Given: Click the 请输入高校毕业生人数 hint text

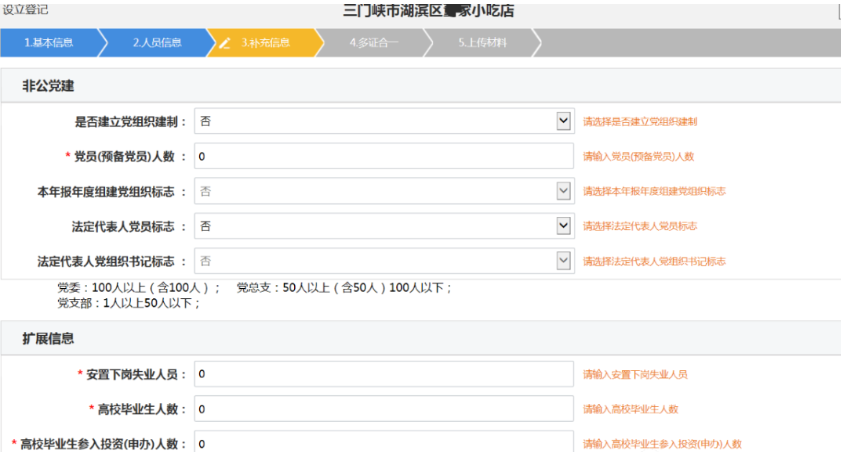Looking at the screenshot, I should 631,409.
